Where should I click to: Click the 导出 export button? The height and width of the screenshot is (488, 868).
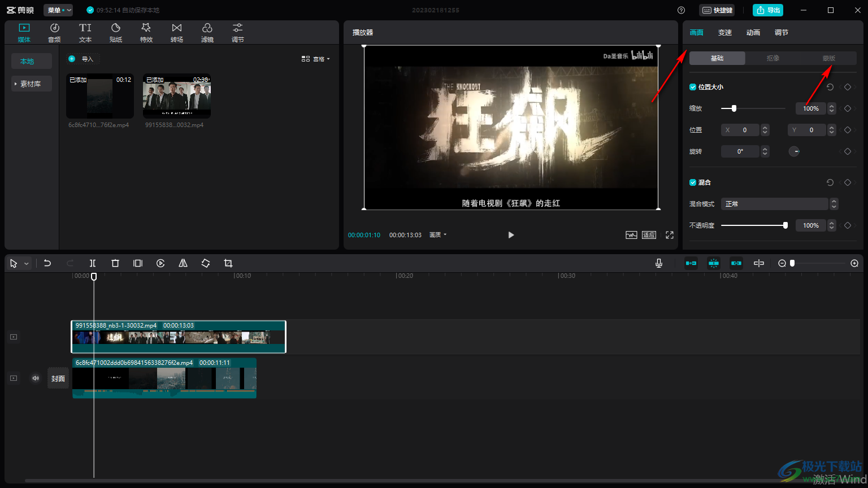[768, 10]
